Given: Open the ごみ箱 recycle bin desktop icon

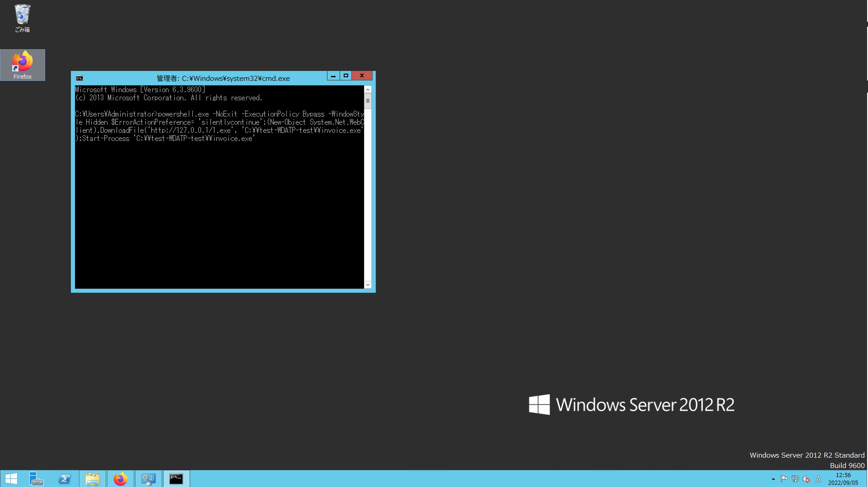Looking at the screenshot, I should point(22,18).
